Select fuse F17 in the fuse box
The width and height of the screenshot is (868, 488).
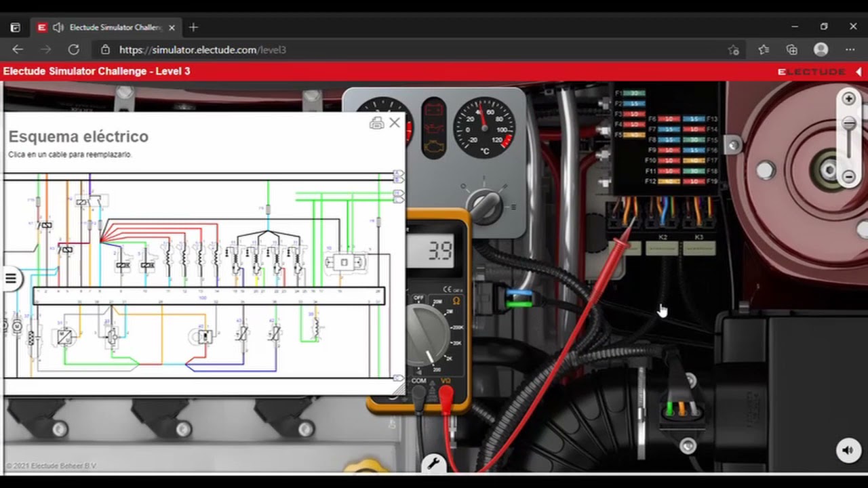[x=694, y=161]
